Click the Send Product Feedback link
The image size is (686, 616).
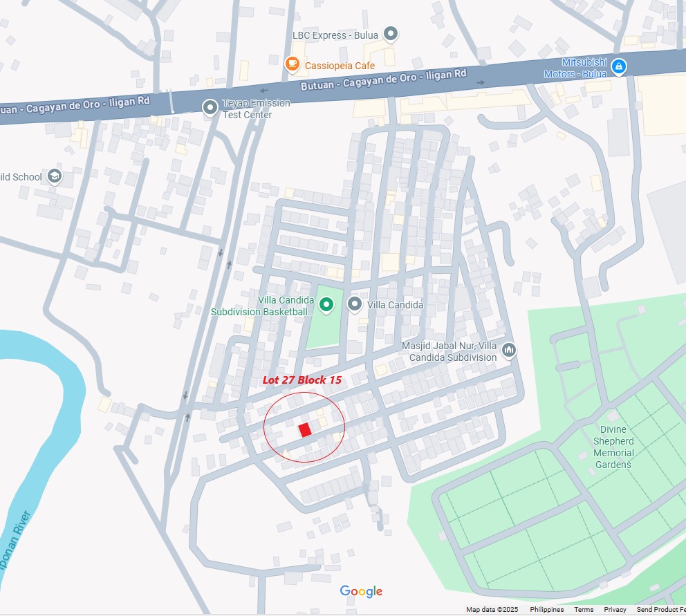pos(661,610)
